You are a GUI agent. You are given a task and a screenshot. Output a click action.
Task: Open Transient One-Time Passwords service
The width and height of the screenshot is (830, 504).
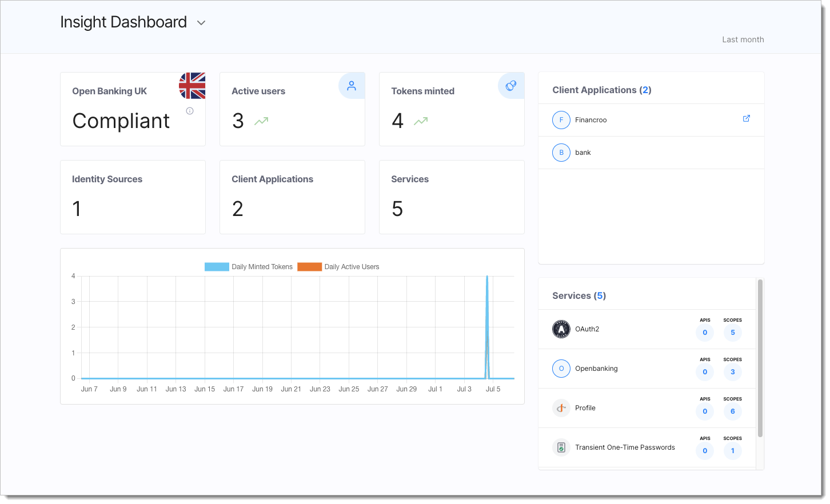coord(647,447)
